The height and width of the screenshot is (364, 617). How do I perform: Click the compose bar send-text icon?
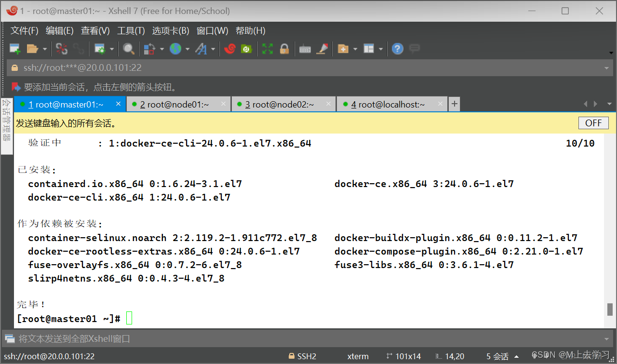[x=10, y=338]
